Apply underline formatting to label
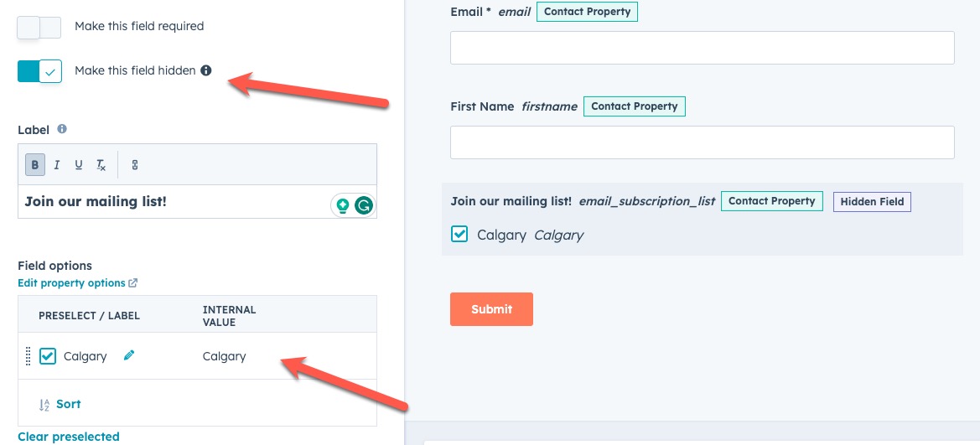 pyautogui.click(x=79, y=165)
